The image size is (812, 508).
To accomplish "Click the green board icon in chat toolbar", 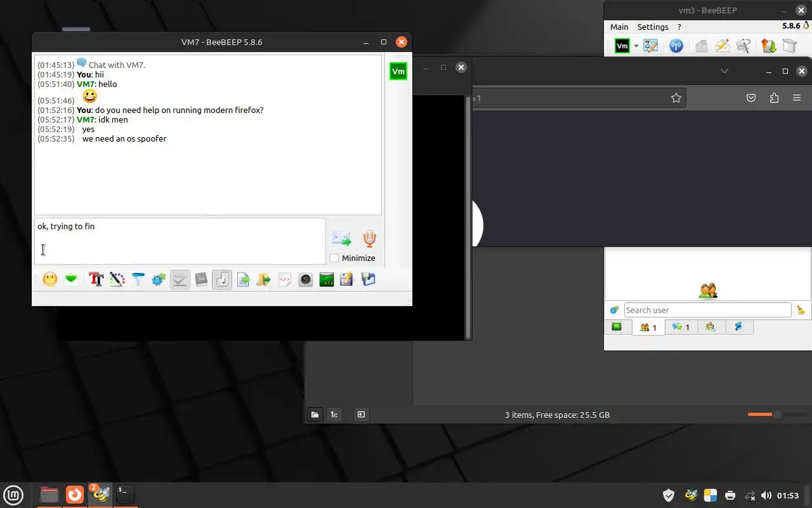I will (327, 279).
